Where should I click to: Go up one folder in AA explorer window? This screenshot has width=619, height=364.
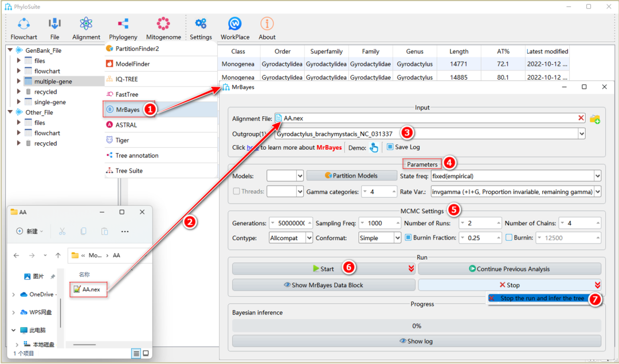coord(58,256)
